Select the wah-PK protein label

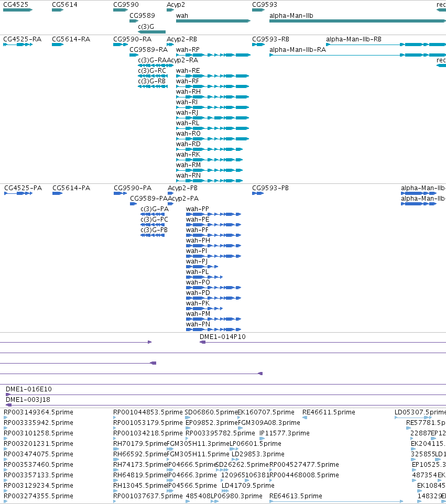(x=198, y=303)
